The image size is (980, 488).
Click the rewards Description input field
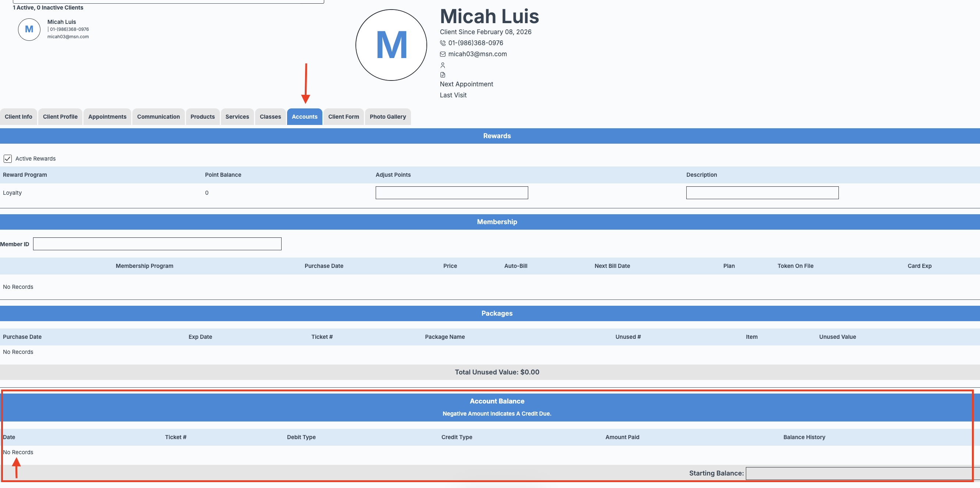coord(762,193)
